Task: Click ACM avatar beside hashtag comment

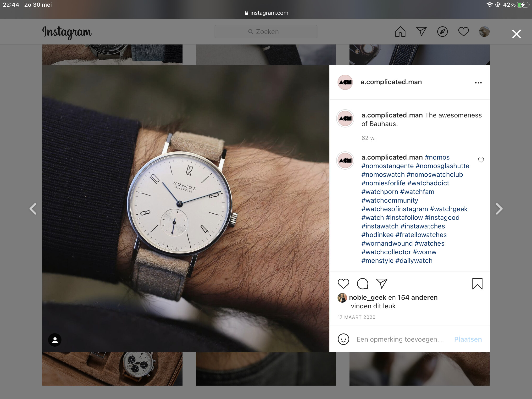Action: (345, 161)
